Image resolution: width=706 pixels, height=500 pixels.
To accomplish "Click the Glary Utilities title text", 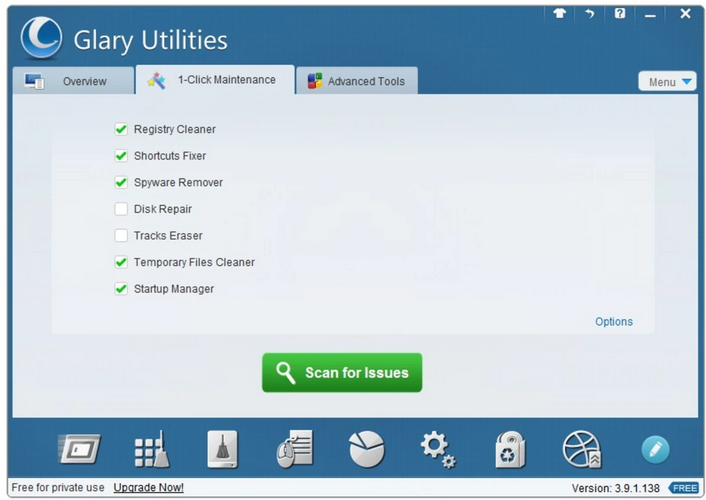I will (150, 40).
